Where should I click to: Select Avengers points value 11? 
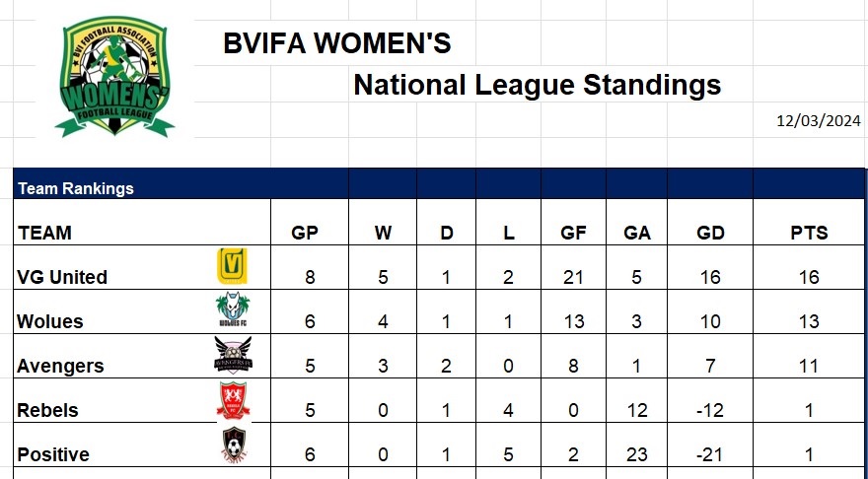pyautogui.click(x=809, y=366)
